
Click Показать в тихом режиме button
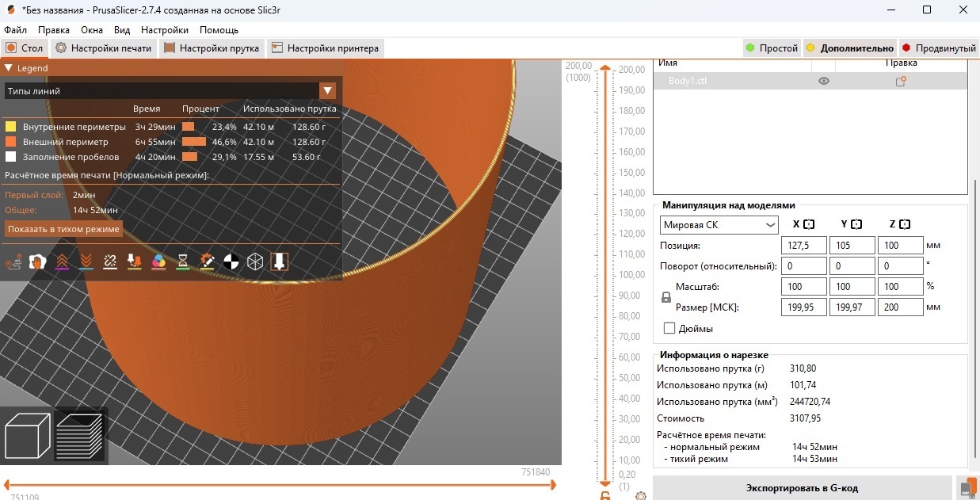click(x=63, y=229)
